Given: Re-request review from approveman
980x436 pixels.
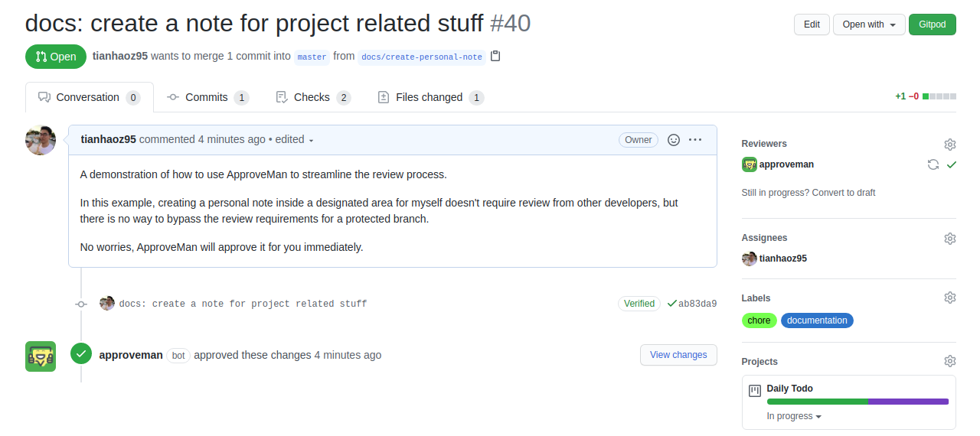Looking at the screenshot, I should pos(933,164).
